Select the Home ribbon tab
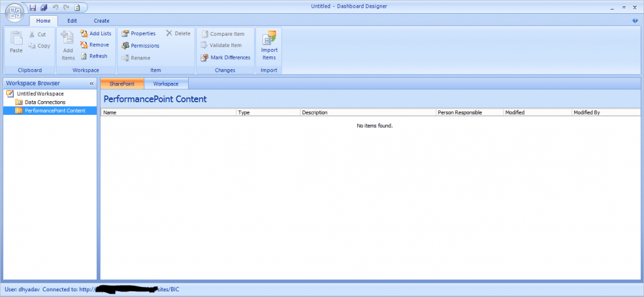644x297 pixels. (x=43, y=21)
